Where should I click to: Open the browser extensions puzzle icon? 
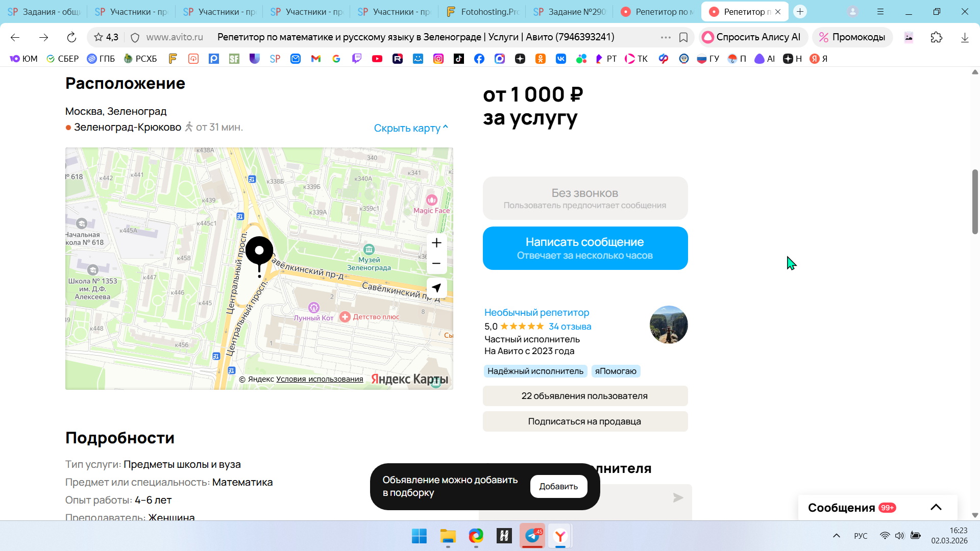click(x=936, y=37)
